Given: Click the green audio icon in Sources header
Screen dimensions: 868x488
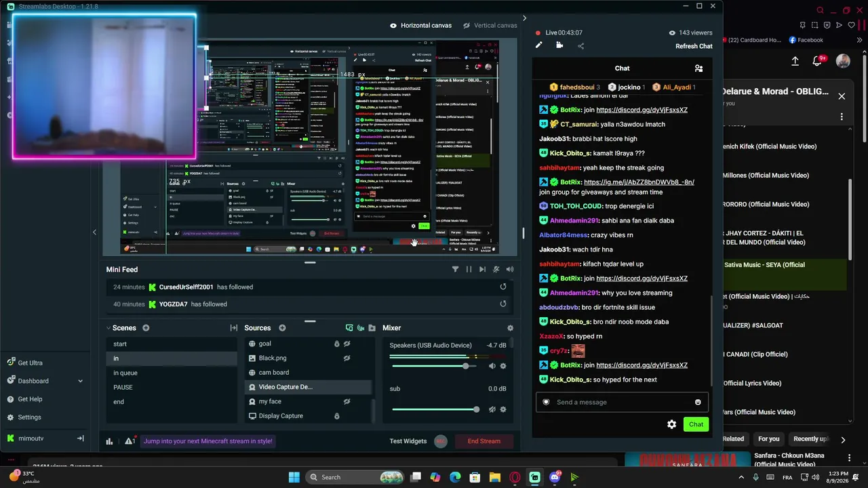Looking at the screenshot, I should (x=361, y=328).
